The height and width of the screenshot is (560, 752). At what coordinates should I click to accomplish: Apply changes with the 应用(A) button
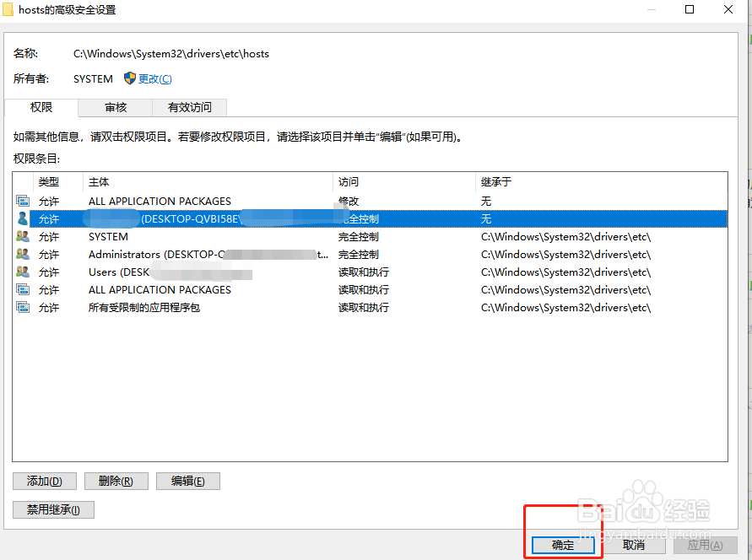tap(705, 546)
